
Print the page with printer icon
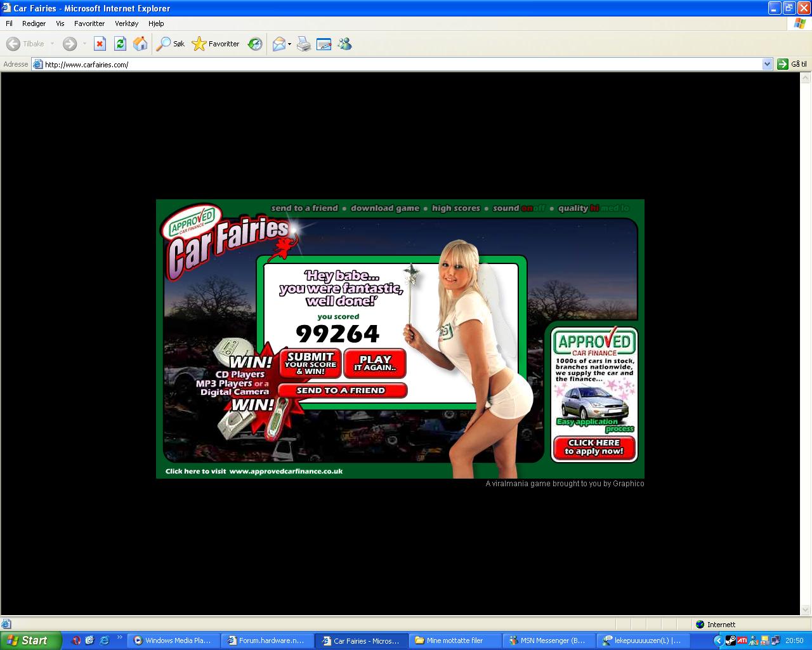pos(304,44)
